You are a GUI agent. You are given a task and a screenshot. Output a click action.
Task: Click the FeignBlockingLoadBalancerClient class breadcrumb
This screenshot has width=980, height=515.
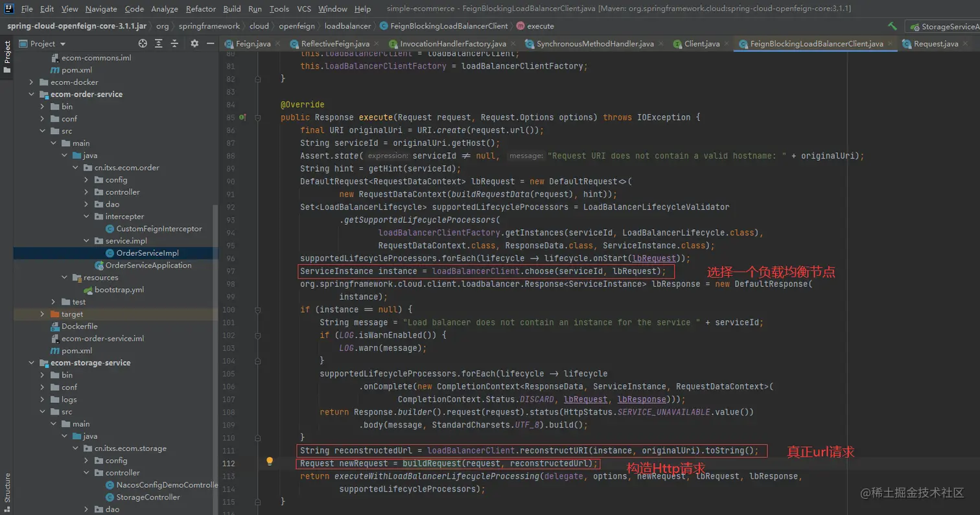444,27
